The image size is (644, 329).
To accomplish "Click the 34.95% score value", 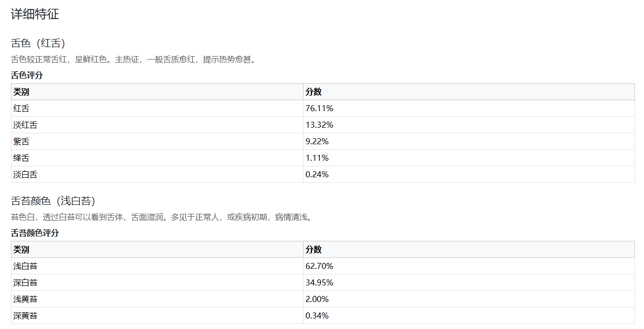I will (x=319, y=282).
